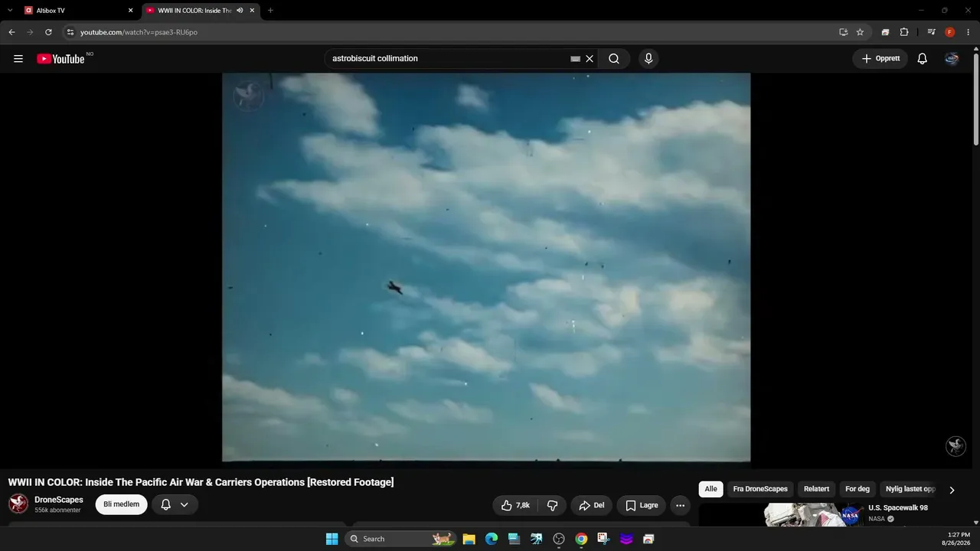
Task: Open Google Chrome from the taskbar
Action: tap(582, 539)
